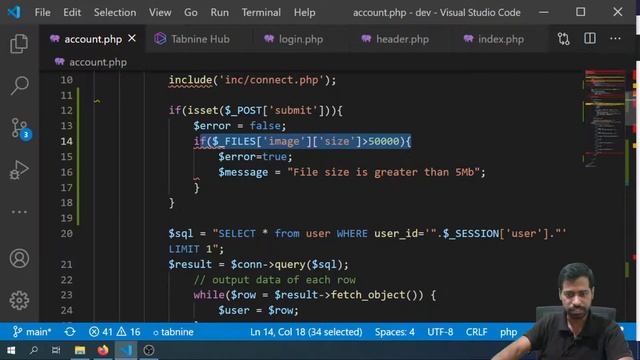Open Task View on the taskbar
This screenshot has width=640, height=360.
tap(56, 350)
